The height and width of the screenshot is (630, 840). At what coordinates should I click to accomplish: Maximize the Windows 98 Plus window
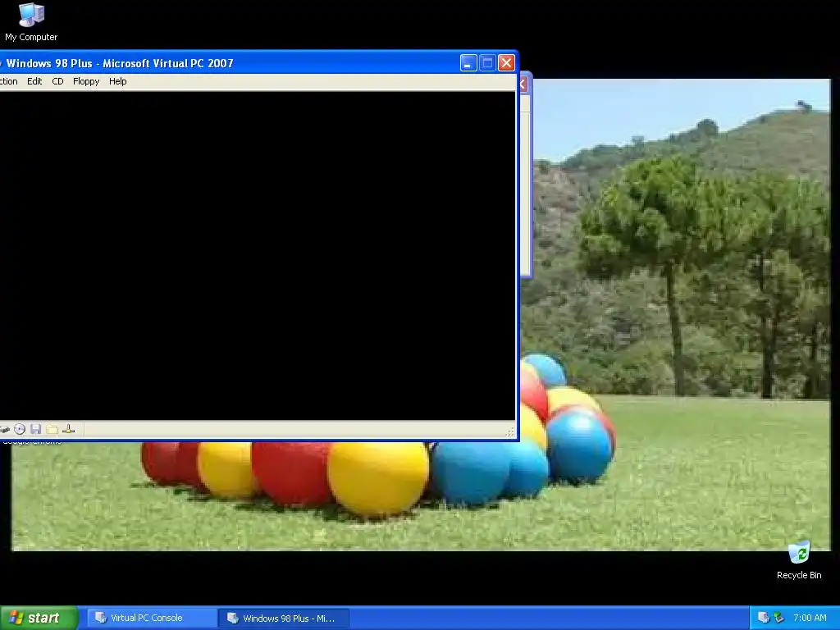point(487,63)
